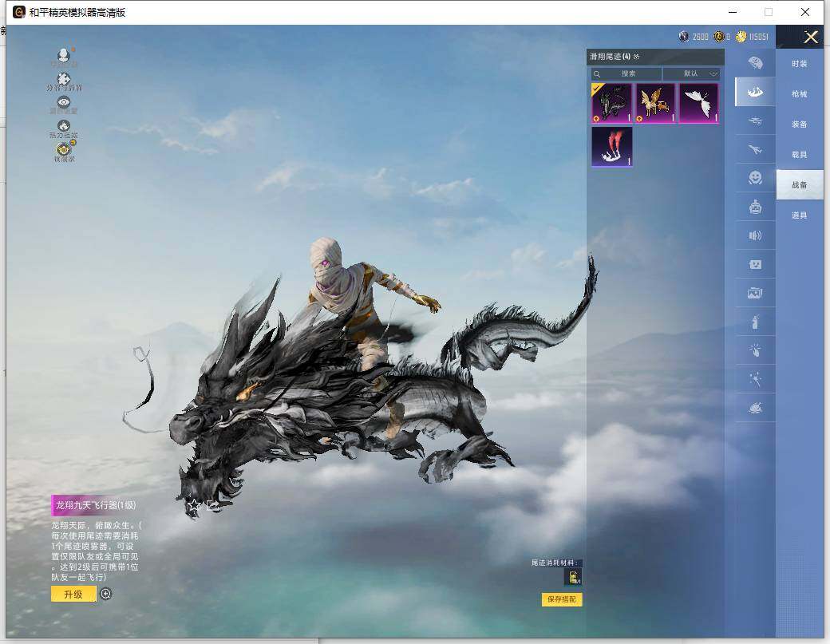The height and width of the screenshot is (644, 830).
Task: Click the 搜索 search field
Action: pyautogui.click(x=627, y=73)
